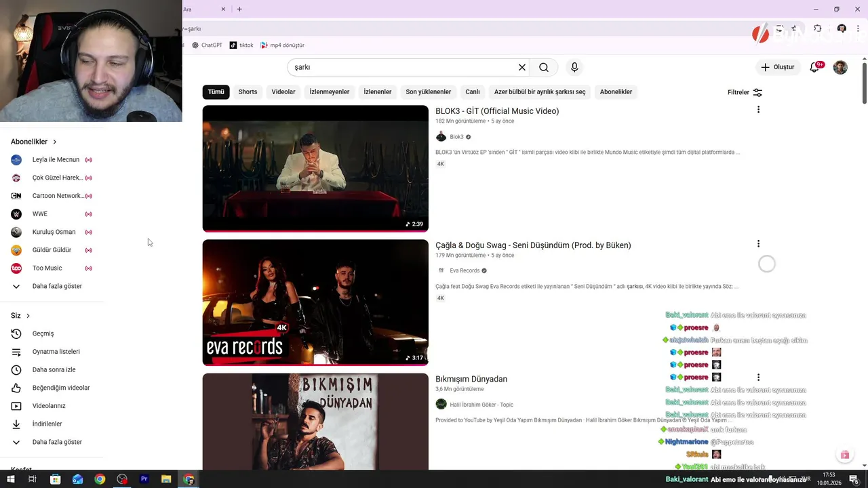Select the İzlenenler filter chip

(378, 91)
